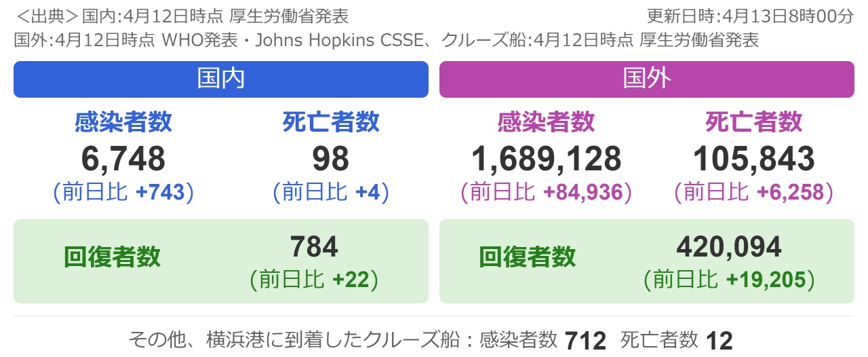Click the 更新日時 timestamp at top right

coord(751,16)
